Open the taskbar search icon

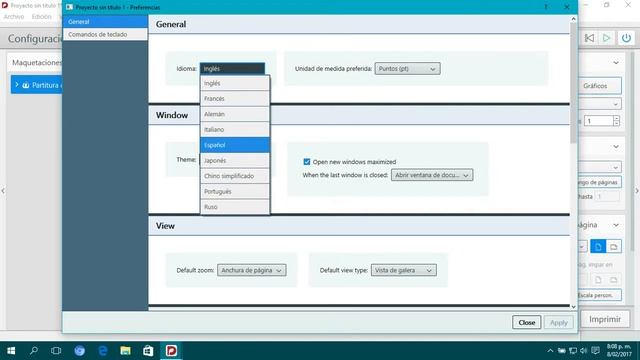tap(34, 351)
